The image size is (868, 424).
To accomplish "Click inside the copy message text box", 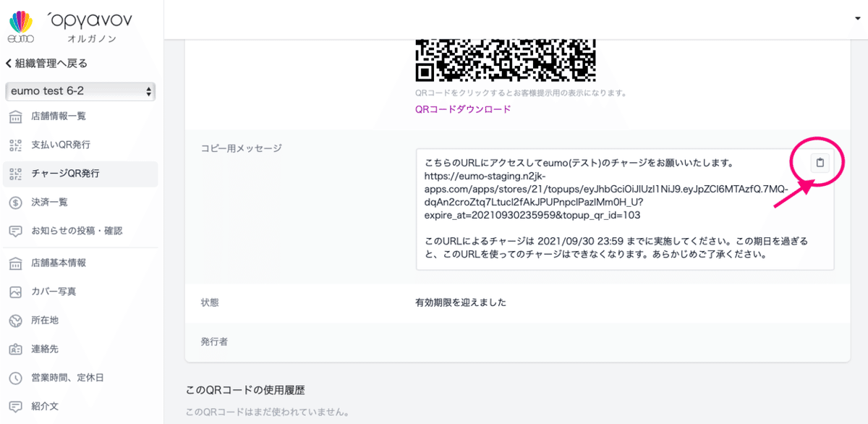I will (x=625, y=210).
